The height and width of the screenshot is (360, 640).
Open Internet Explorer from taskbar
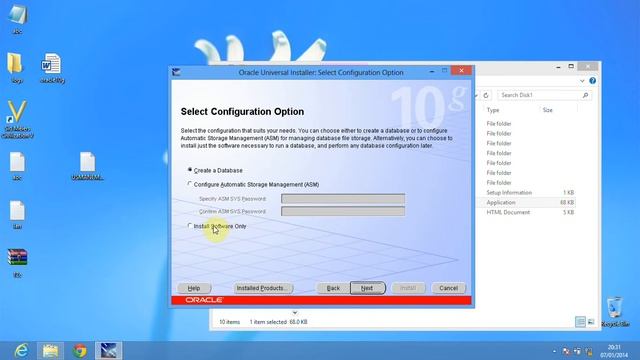click(21, 351)
